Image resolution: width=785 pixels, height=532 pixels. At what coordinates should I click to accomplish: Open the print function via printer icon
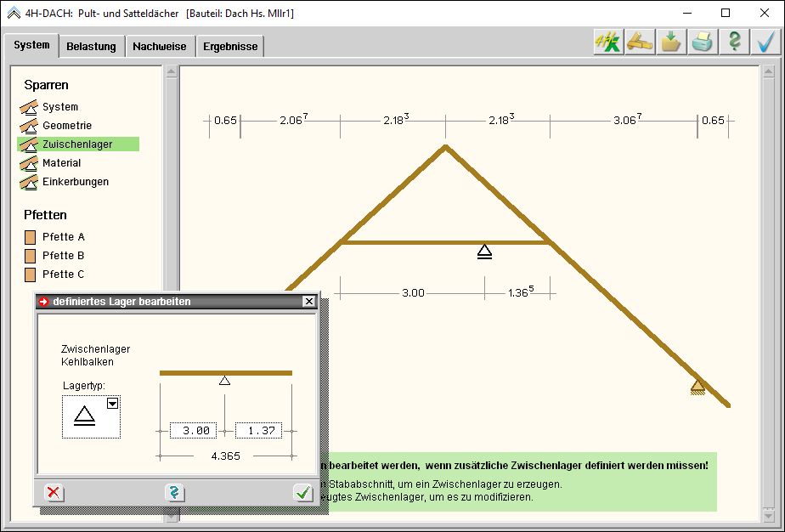[x=703, y=42]
